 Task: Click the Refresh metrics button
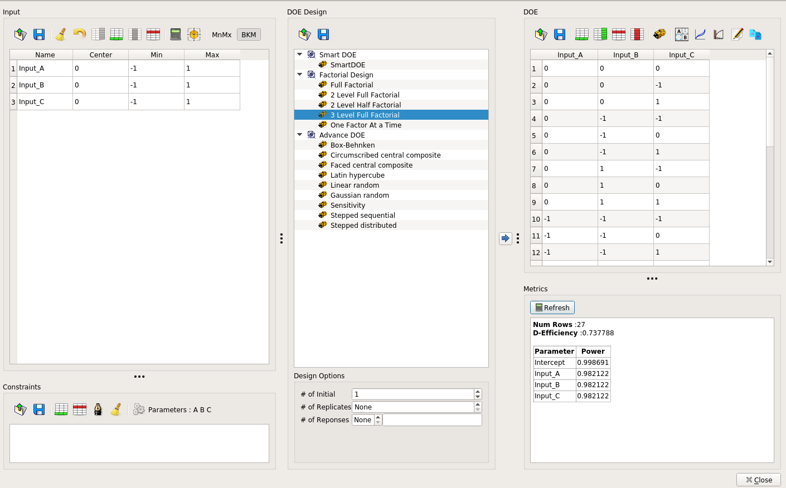click(x=552, y=307)
